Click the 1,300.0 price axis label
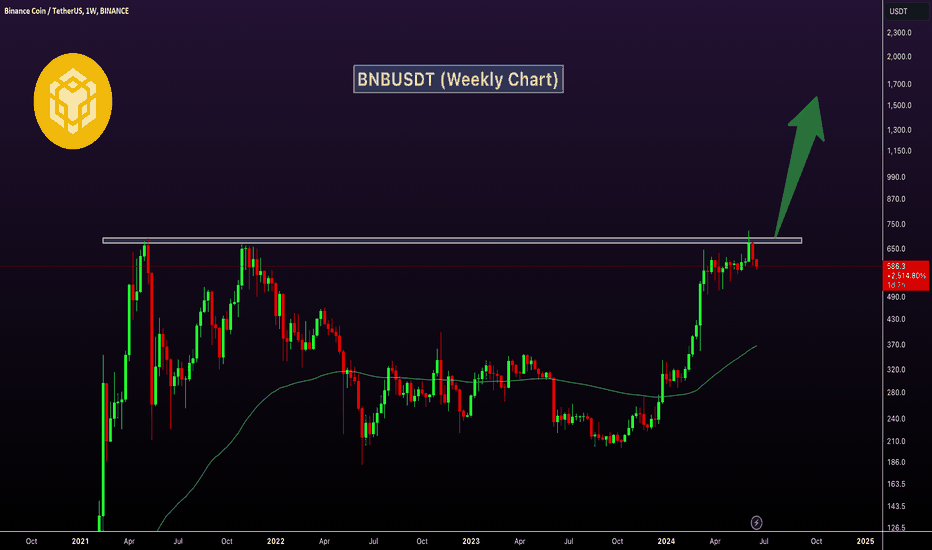932x550 pixels. click(899, 130)
